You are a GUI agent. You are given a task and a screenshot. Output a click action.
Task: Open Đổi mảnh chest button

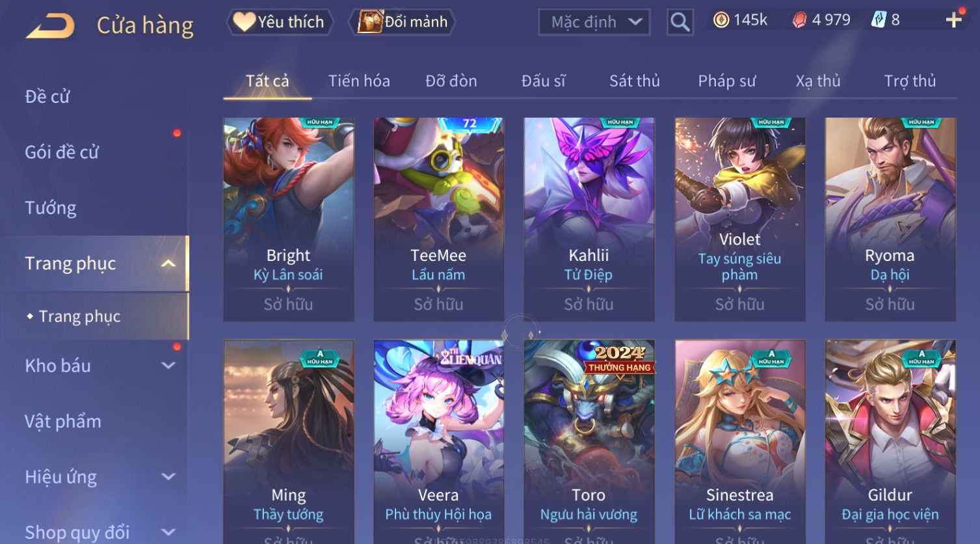click(x=403, y=22)
